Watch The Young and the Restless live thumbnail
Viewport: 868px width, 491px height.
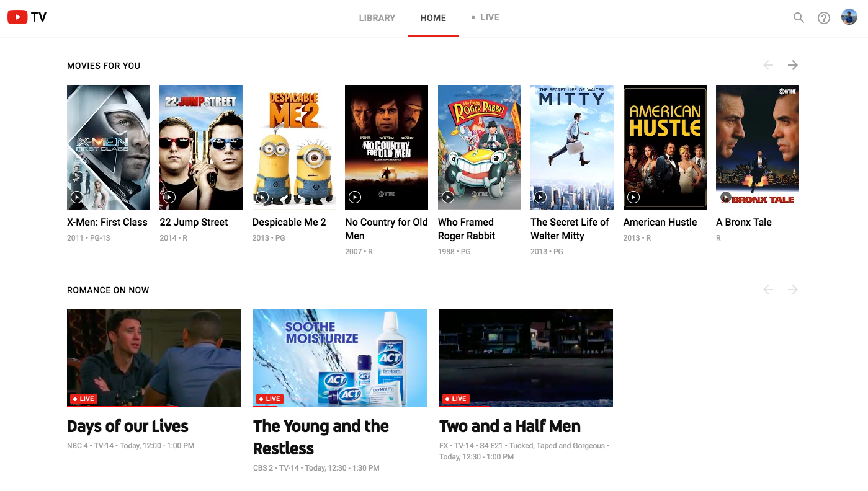340,358
